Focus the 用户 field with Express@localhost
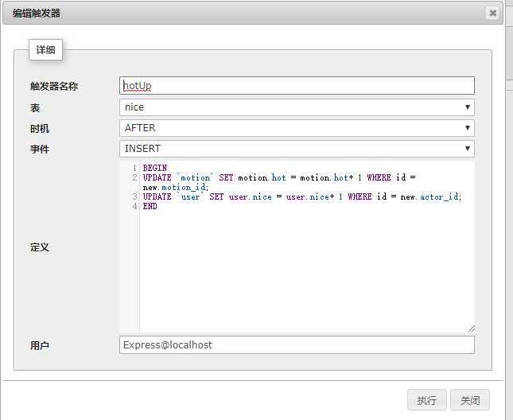Viewport: 513px width, 420px height. point(297,344)
